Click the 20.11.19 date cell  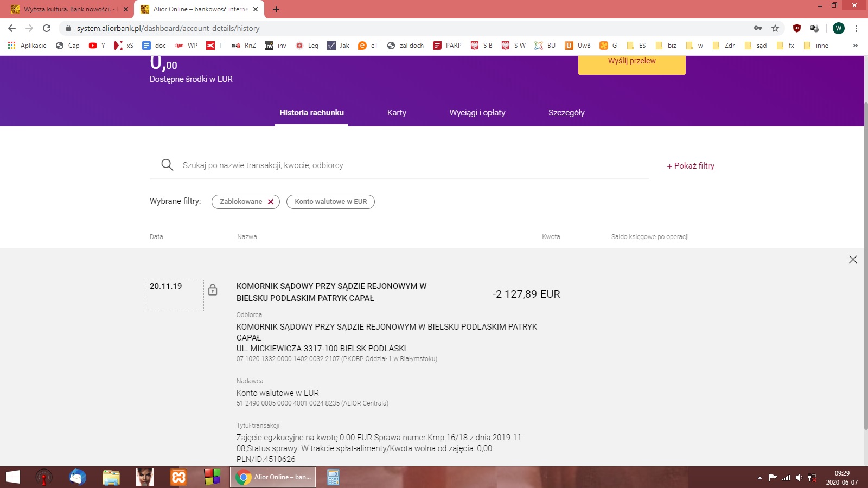click(175, 296)
